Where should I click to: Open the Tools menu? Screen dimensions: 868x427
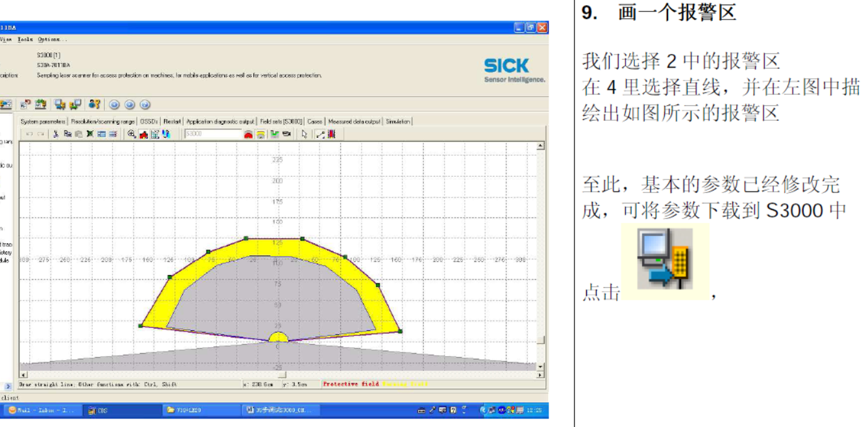tap(25, 39)
